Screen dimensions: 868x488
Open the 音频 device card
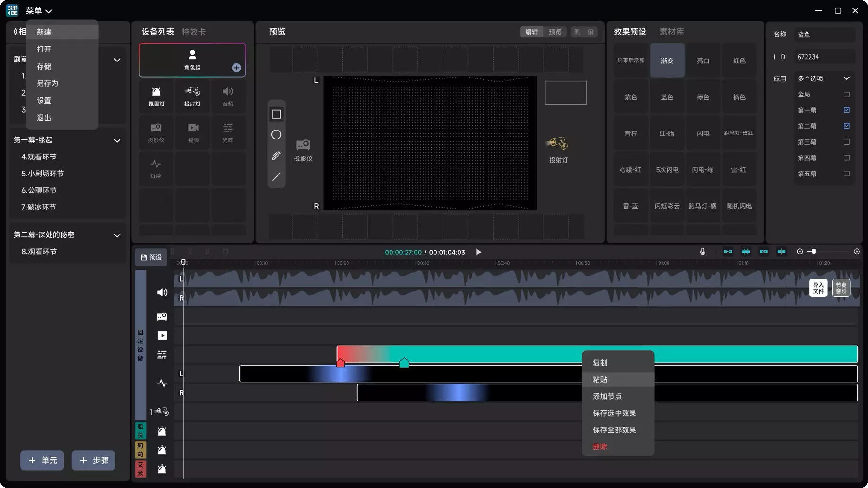(228, 96)
